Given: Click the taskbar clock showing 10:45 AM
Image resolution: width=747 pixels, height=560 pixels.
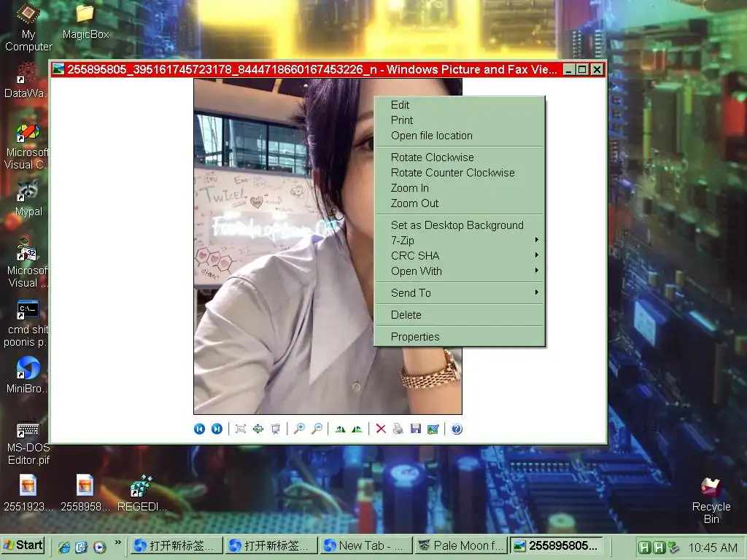Looking at the screenshot, I should pyautogui.click(x=713, y=548).
